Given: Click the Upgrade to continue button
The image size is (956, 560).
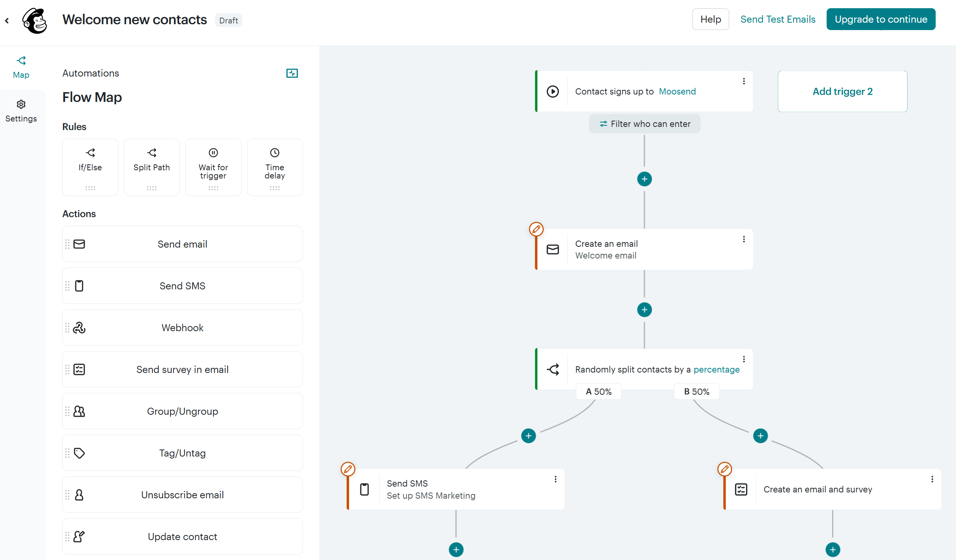Looking at the screenshot, I should pos(881,19).
